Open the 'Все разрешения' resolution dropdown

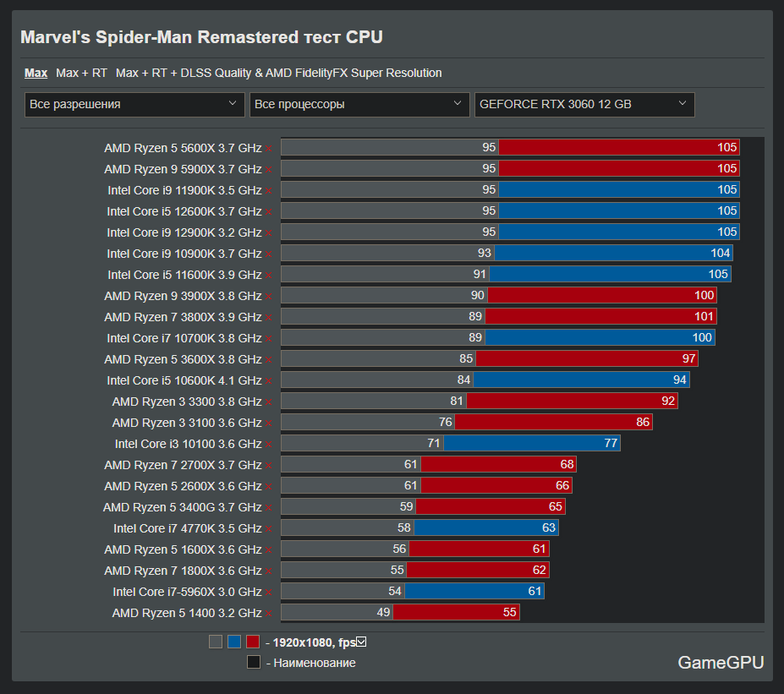(x=134, y=105)
